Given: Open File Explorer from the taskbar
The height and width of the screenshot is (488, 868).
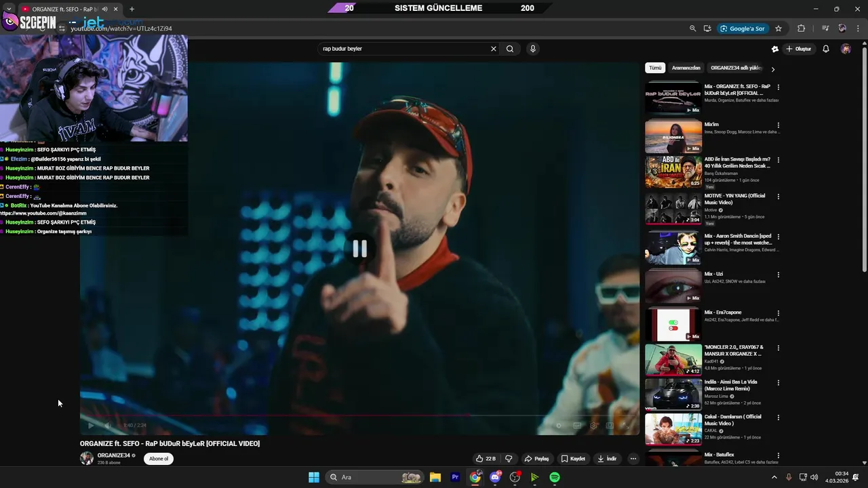Looking at the screenshot, I should (435, 477).
